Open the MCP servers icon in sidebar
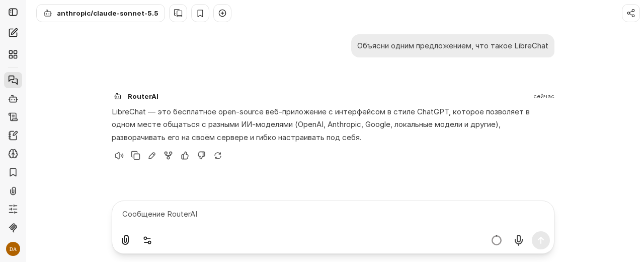Image resolution: width=644 pixels, height=262 pixels. coord(13,228)
